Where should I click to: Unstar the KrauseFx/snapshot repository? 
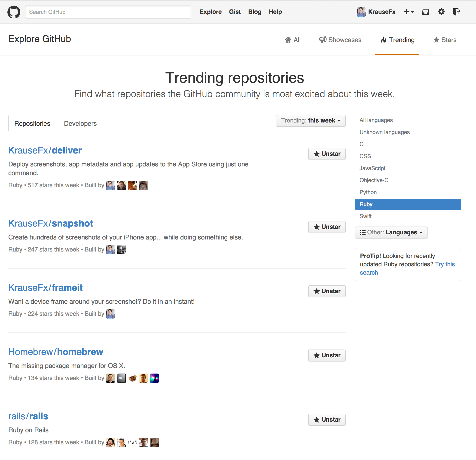click(327, 227)
